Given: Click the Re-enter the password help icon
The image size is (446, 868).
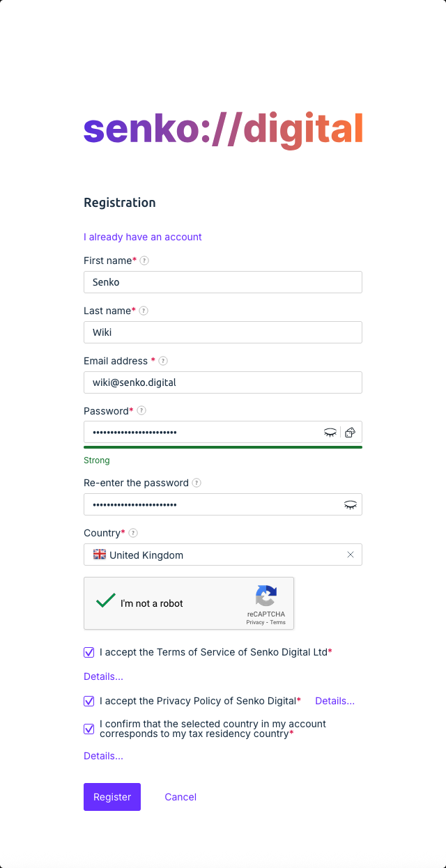Looking at the screenshot, I should (x=197, y=483).
